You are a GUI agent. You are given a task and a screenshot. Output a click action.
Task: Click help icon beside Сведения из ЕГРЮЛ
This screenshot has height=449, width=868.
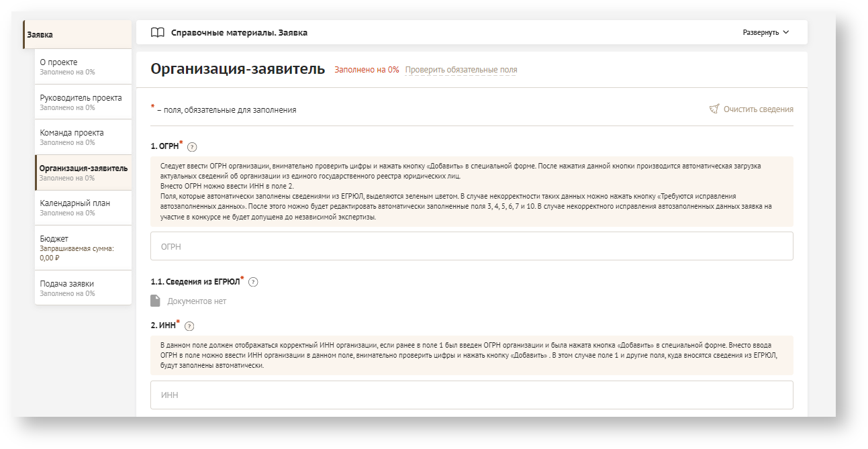click(x=253, y=282)
